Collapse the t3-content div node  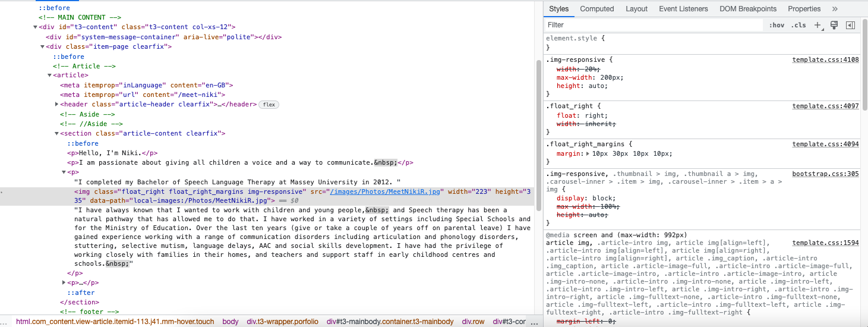click(x=35, y=27)
